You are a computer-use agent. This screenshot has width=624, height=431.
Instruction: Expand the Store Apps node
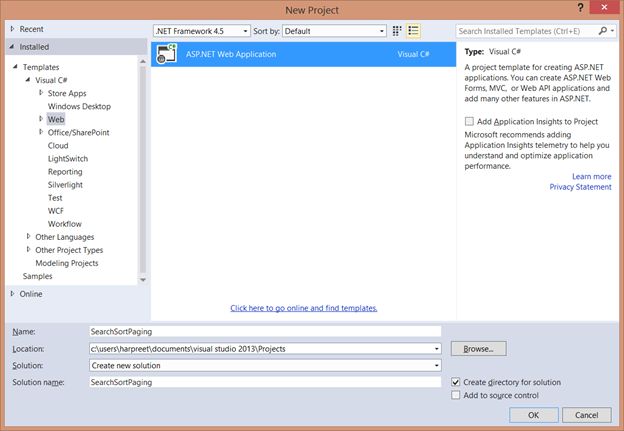(x=41, y=93)
